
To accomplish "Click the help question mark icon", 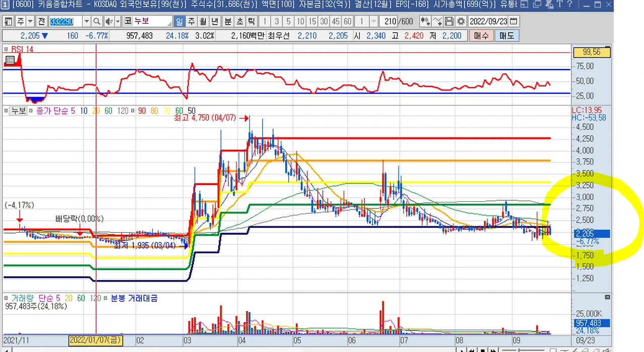I will 570,5.
